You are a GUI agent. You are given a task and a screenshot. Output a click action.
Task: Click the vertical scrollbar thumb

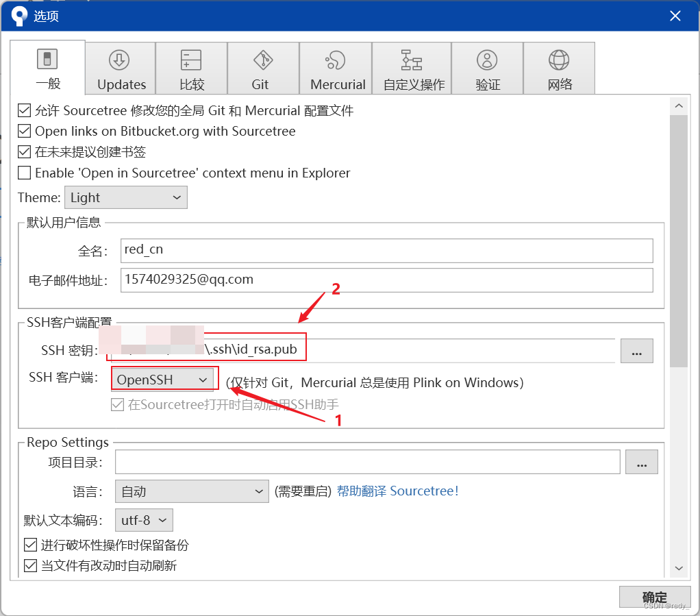pyautogui.click(x=679, y=241)
